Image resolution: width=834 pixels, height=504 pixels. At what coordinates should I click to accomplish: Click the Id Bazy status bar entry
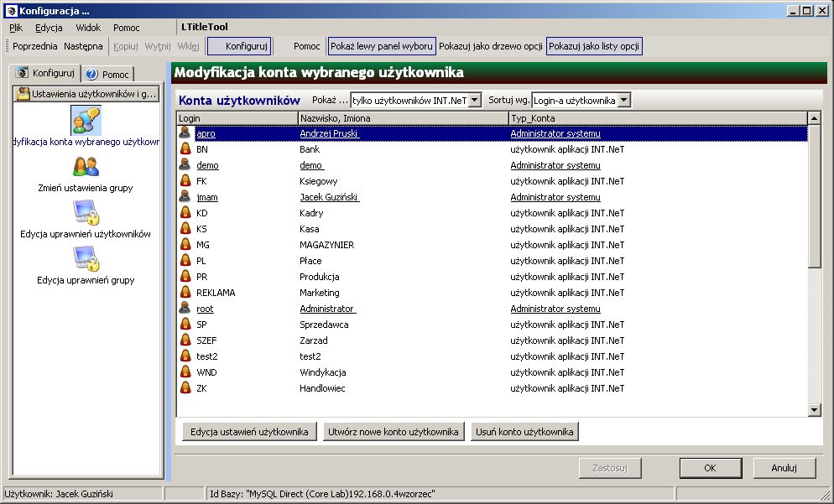322,494
